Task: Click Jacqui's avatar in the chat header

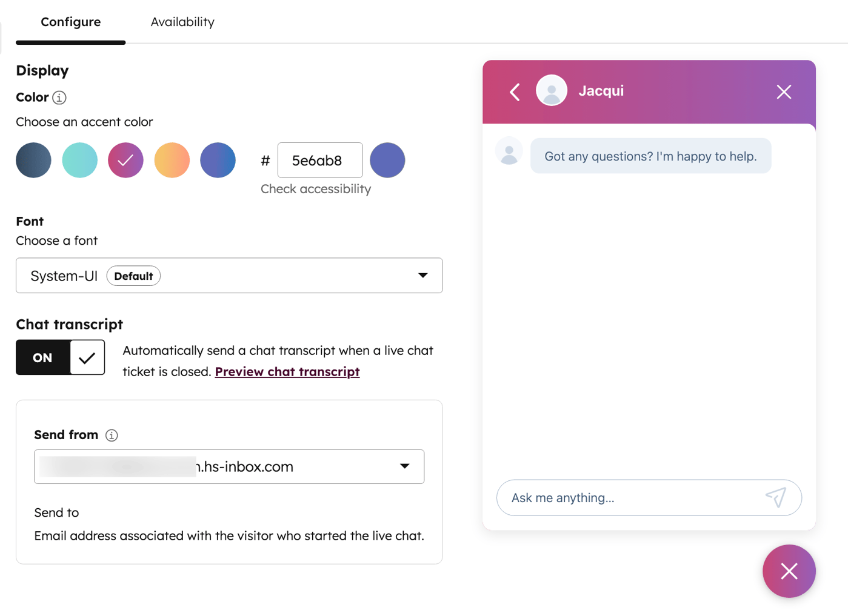Action: 552,90
